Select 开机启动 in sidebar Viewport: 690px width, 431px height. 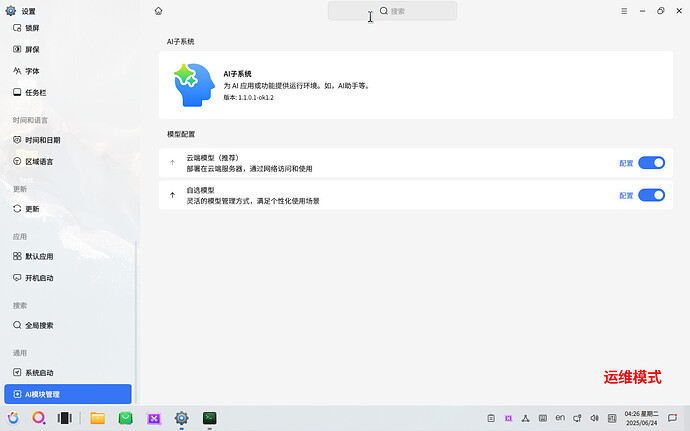(68, 278)
